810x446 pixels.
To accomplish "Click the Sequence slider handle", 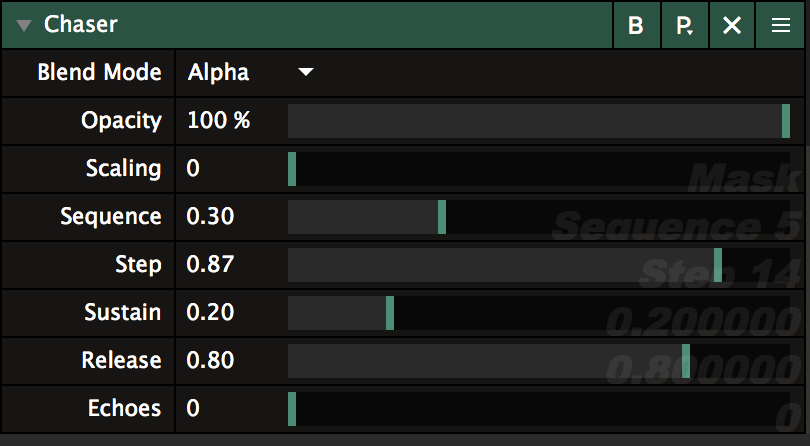I will click(441, 217).
